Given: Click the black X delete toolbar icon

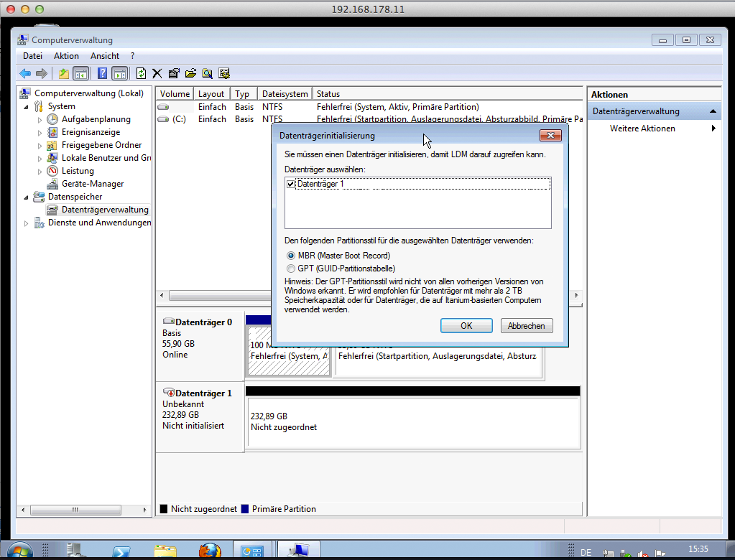Looking at the screenshot, I should point(157,73).
